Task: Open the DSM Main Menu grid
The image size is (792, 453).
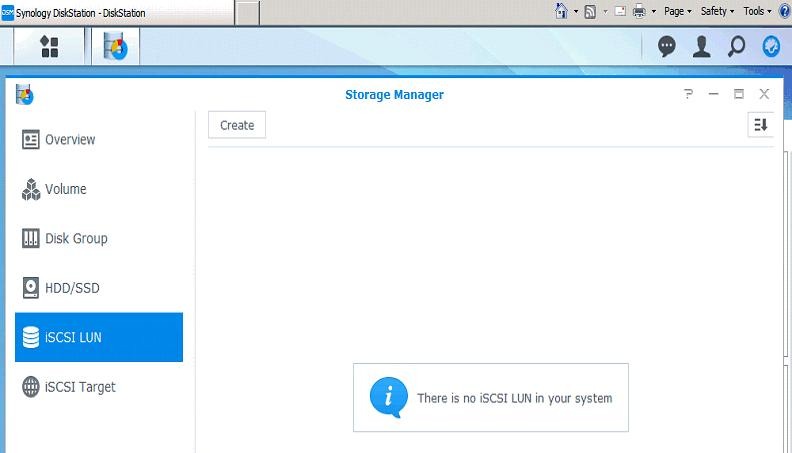Action: (49, 47)
